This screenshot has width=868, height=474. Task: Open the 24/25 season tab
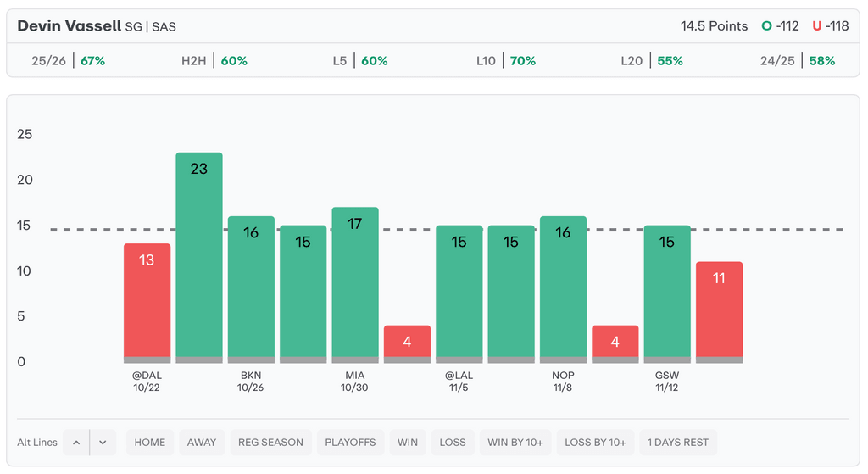798,61
